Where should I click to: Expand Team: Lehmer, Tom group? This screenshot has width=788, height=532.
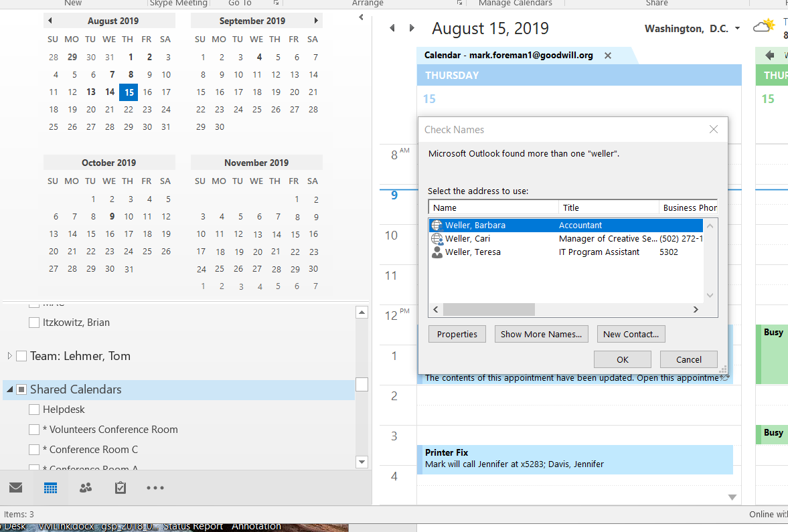[9, 356]
